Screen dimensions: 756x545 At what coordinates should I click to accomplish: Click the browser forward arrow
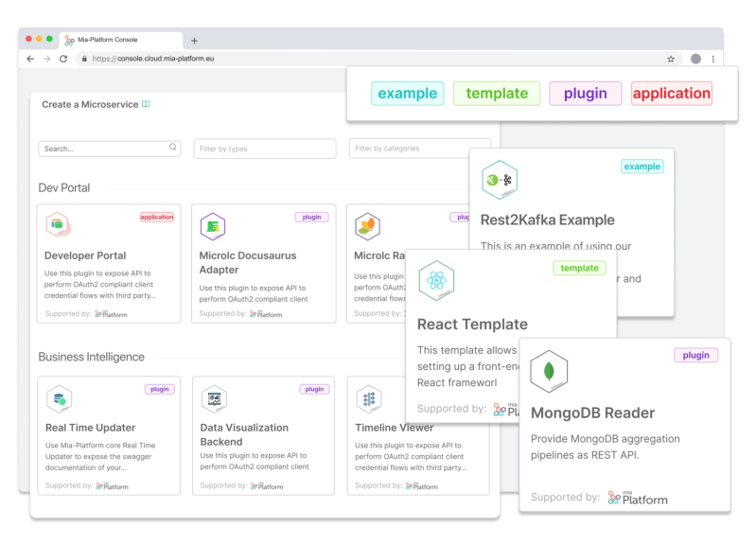(x=46, y=59)
